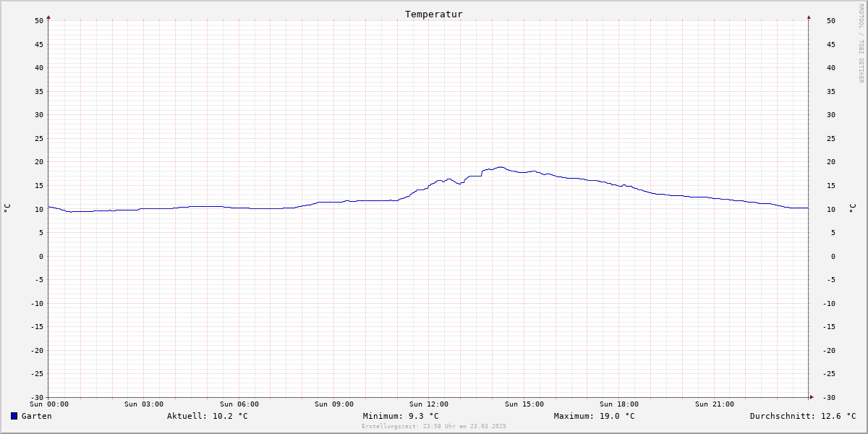Click the 0 label on the left axis
Screen dimensions: 868x434
pyautogui.click(x=41, y=256)
